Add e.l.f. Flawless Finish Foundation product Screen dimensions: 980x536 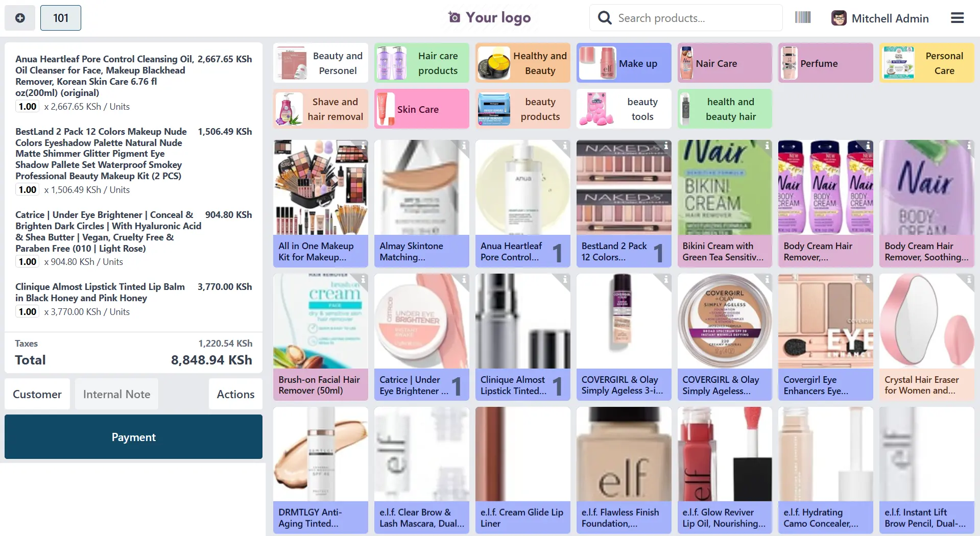coord(624,470)
